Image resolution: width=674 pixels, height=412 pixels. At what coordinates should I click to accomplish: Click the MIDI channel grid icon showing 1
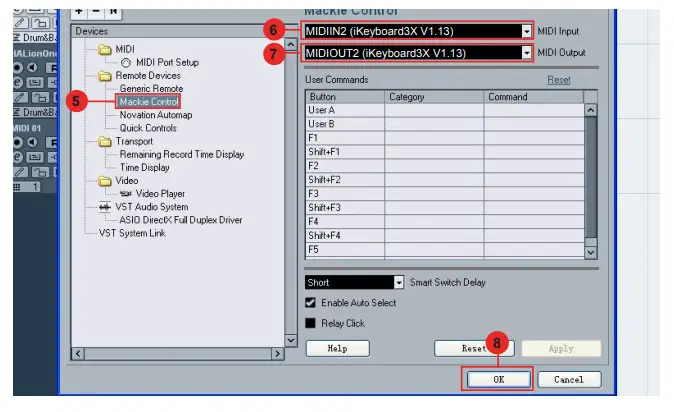[x=17, y=187]
